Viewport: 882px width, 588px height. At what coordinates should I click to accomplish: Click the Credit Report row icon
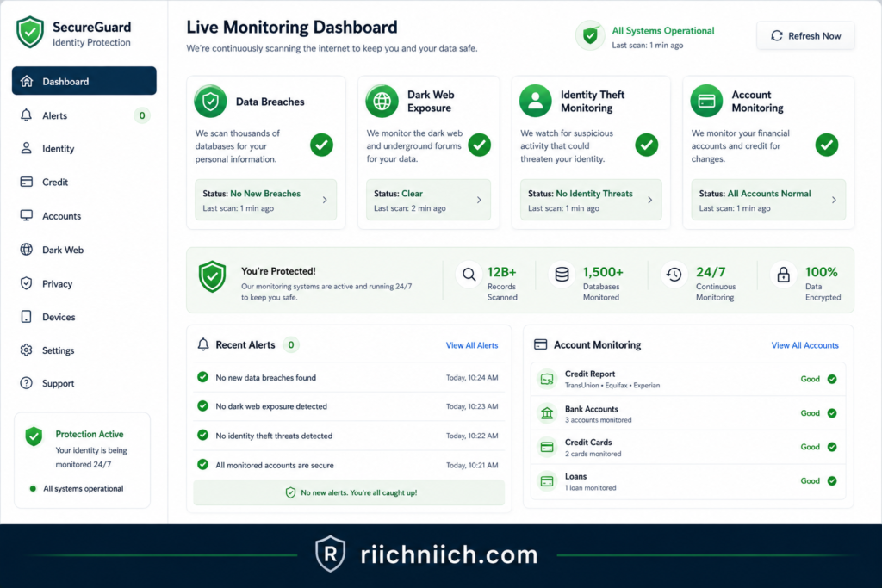[x=547, y=379]
